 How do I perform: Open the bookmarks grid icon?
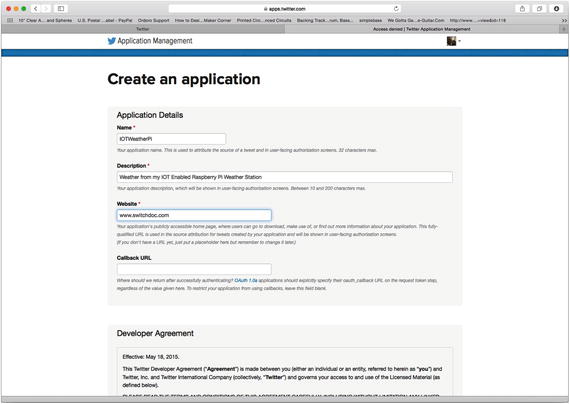tap(10, 20)
